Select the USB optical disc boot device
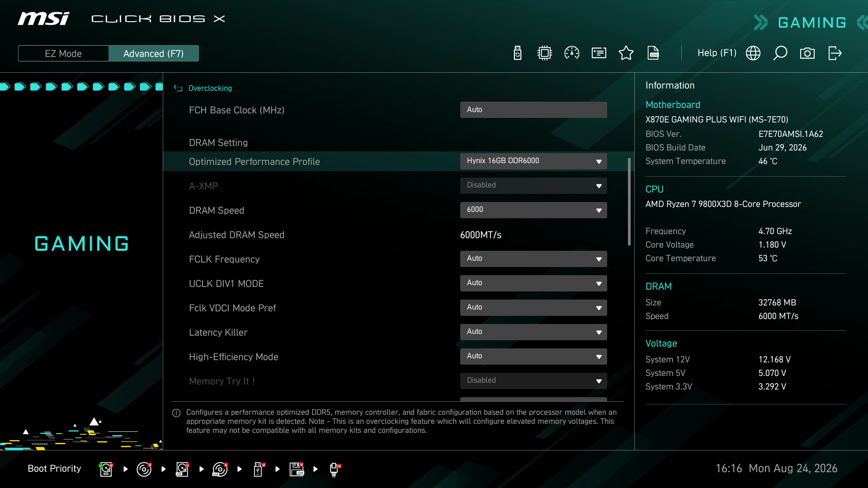This screenshot has height=488, width=868. tap(220, 469)
